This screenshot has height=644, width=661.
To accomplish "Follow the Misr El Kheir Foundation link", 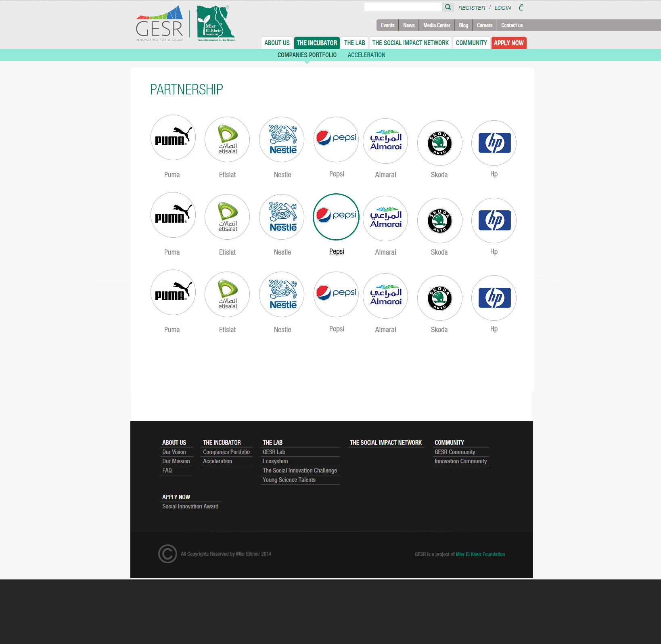I will pyautogui.click(x=480, y=554).
